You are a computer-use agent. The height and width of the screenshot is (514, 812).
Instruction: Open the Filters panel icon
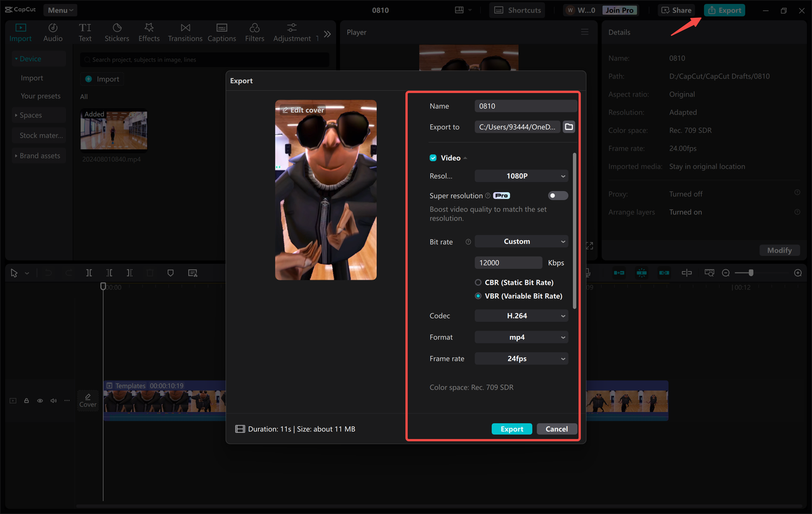[254, 30]
